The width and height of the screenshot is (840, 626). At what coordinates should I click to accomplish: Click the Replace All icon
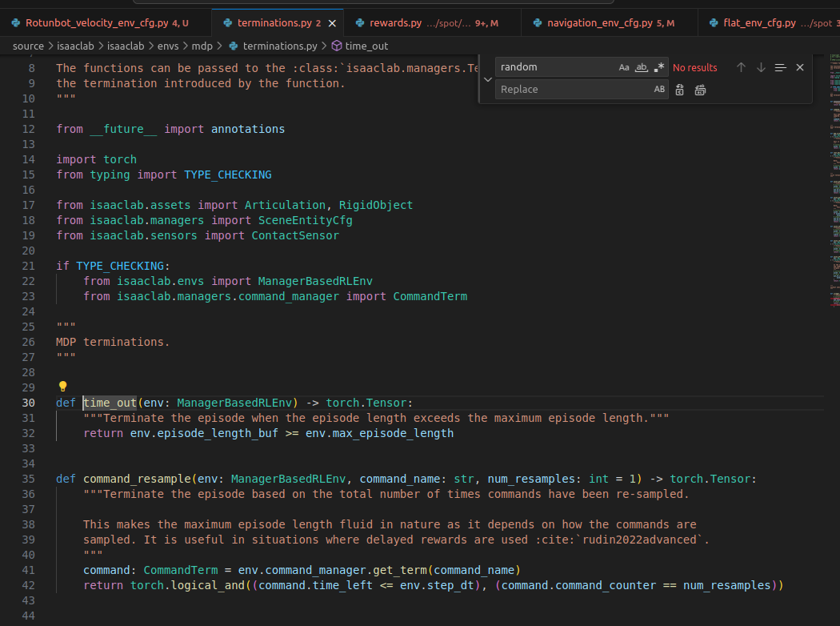[700, 90]
